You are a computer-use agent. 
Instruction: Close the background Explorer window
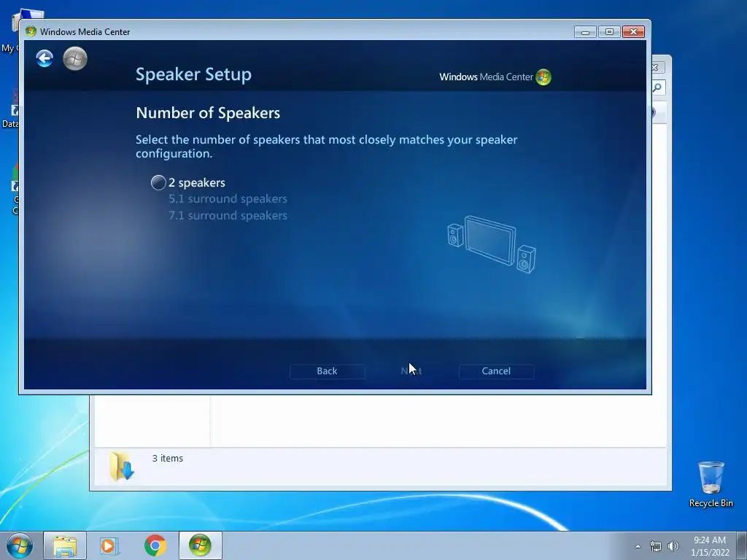(656, 68)
